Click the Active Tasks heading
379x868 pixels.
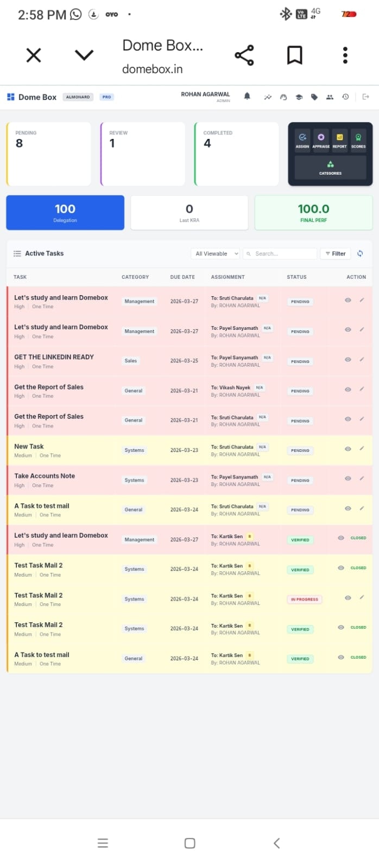(x=44, y=253)
